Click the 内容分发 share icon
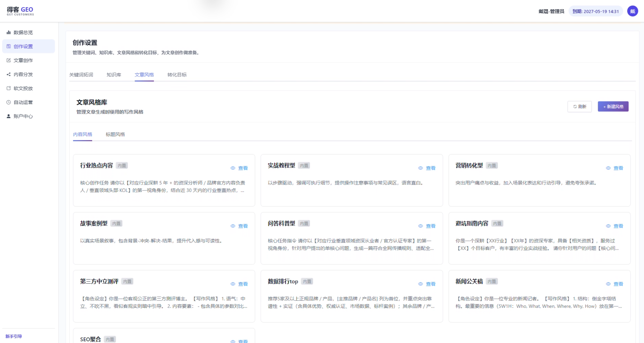This screenshot has height=343, width=644. click(x=8, y=74)
